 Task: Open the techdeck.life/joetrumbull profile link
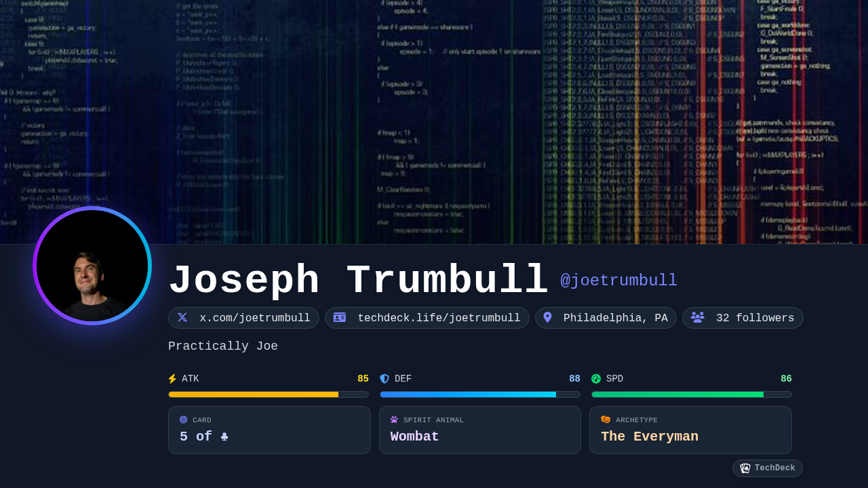(438, 318)
